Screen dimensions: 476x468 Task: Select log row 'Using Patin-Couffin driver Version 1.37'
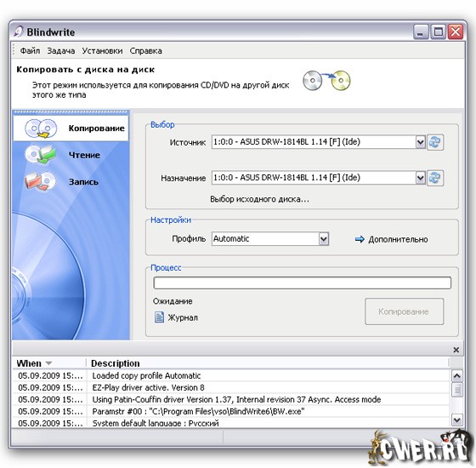(231, 400)
